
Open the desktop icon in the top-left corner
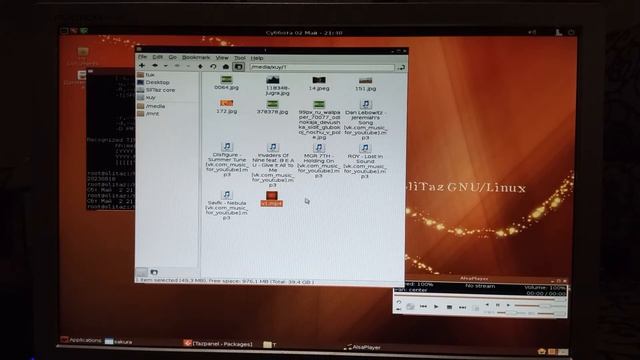click(83, 56)
